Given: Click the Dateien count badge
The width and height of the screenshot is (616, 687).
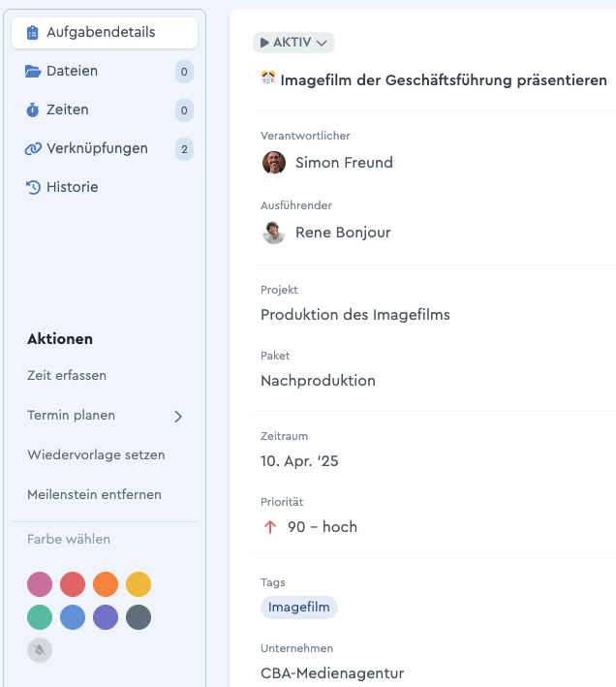Looking at the screenshot, I should [x=184, y=72].
